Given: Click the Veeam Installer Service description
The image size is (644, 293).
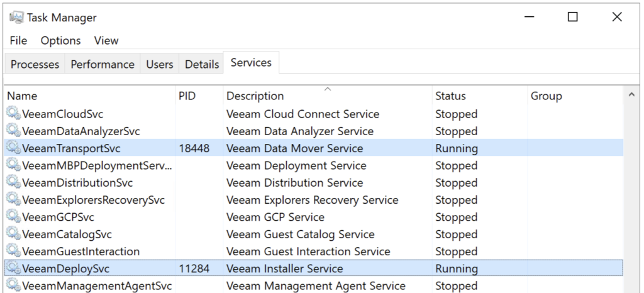Looking at the screenshot, I should pos(285,268).
